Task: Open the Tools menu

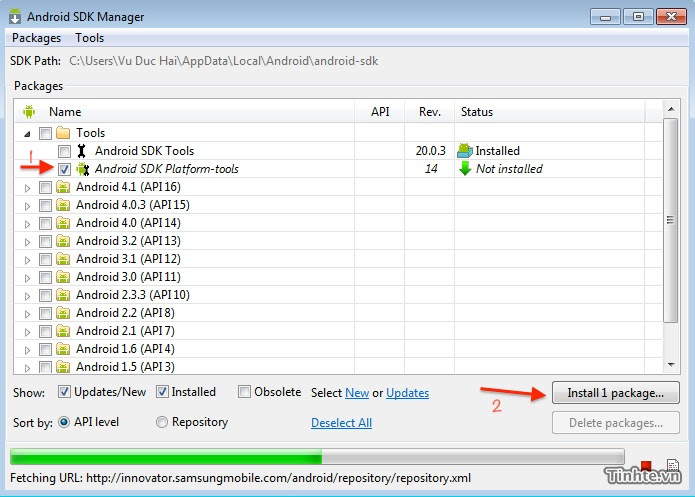Action: pos(90,38)
